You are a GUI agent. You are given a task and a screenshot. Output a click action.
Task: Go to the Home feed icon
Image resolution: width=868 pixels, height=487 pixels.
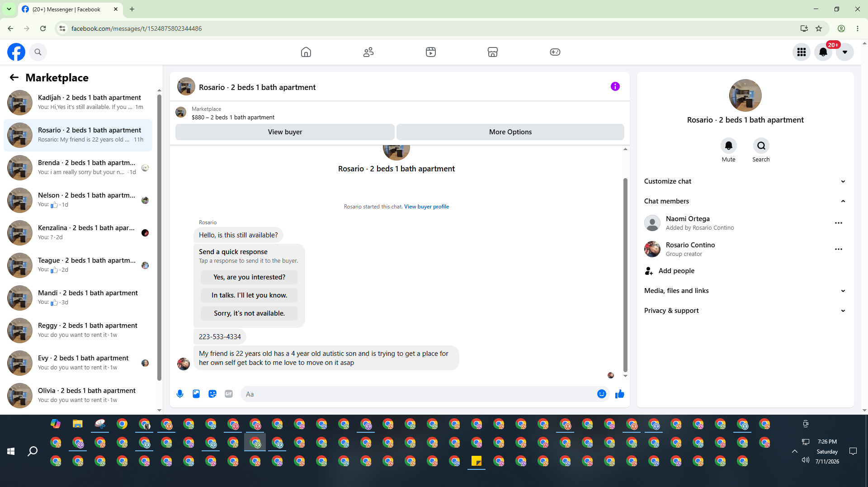[306, 52]
